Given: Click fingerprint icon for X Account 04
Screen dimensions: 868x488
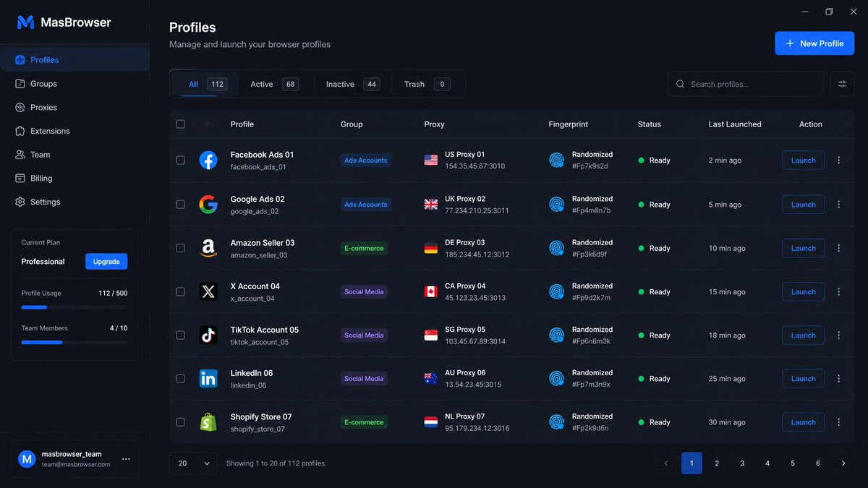Looking at the screenshot, I should coord(556,291).
